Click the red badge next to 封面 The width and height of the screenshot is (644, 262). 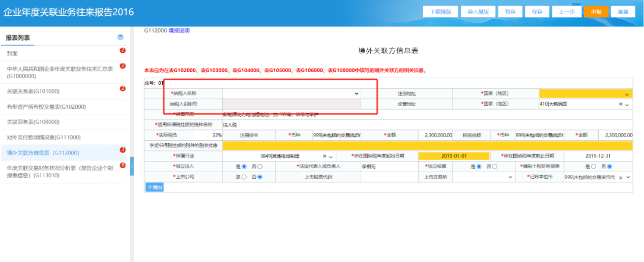(x=123, y=50)
